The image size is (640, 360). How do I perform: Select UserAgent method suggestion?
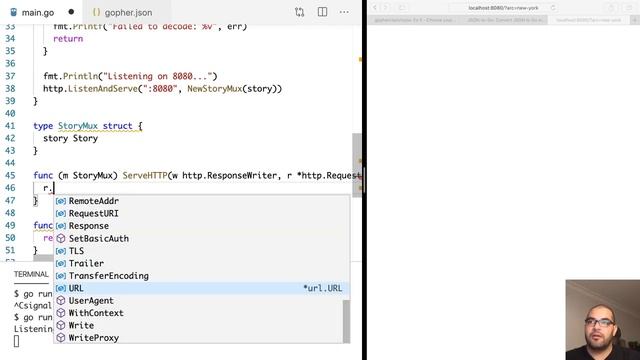pyautogui.click(x=198, y=300)
